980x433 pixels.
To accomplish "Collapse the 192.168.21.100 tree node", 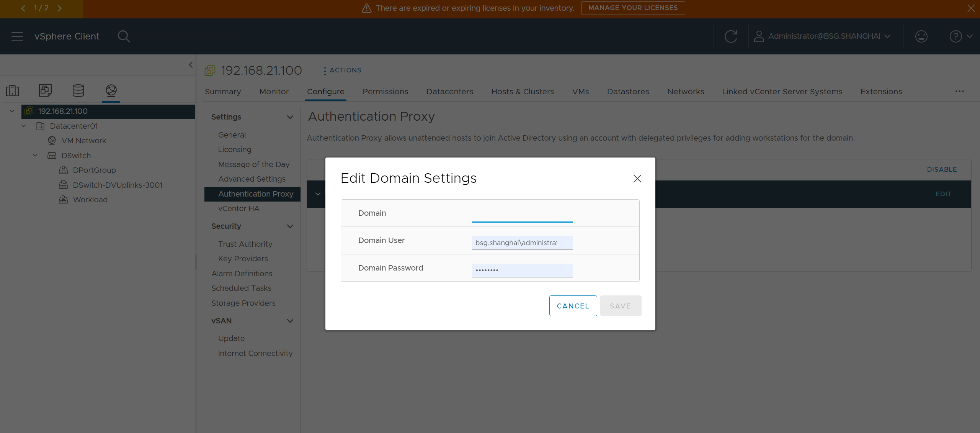I will pyautogui.click(x=12, y=111).
